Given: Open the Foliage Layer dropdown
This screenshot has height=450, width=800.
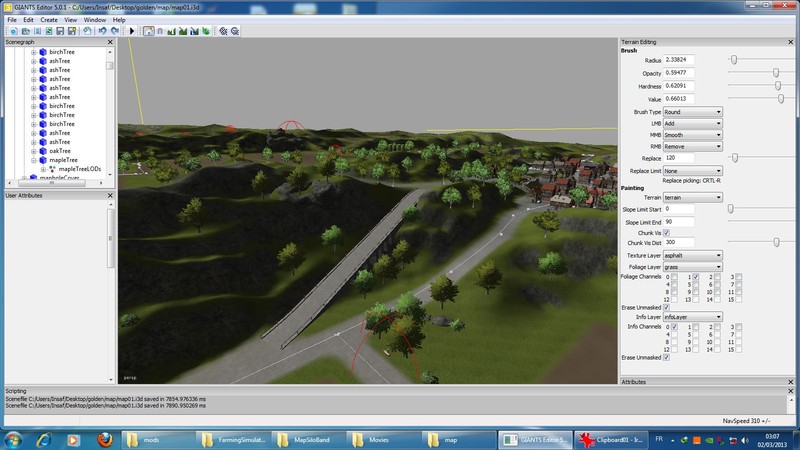Looking at the screenshot, I should [x=692, y=267].
